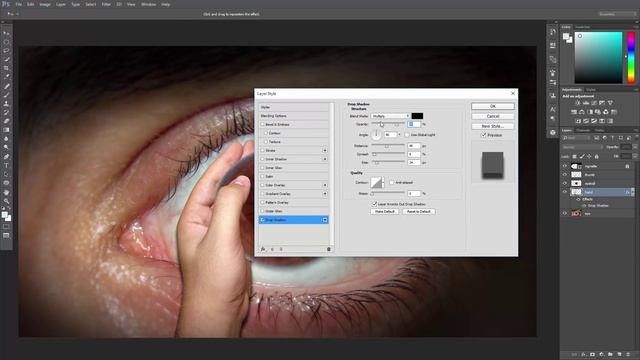Click the Opacity percent input field in dialog
The width and height of the screenshot is (640, 360).
414,124
